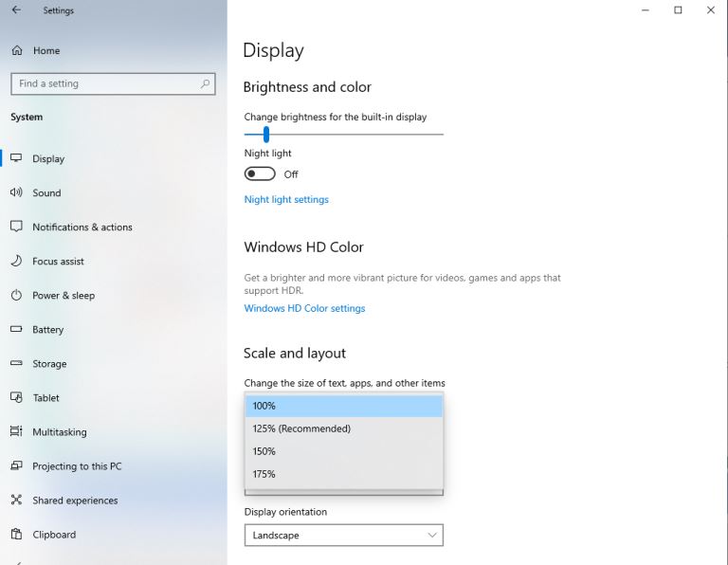728x565 pixels.
Task: Click the Tablet icon in sidebar
Action: 16,397
